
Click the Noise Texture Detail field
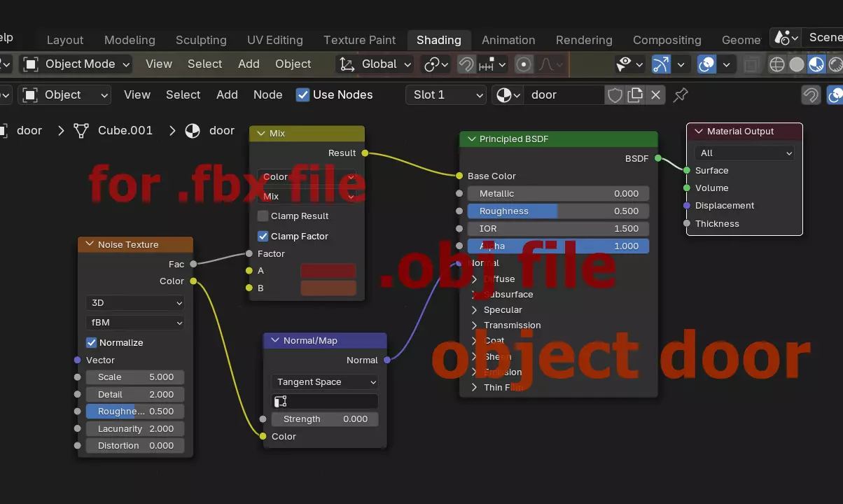click(135, 395)
